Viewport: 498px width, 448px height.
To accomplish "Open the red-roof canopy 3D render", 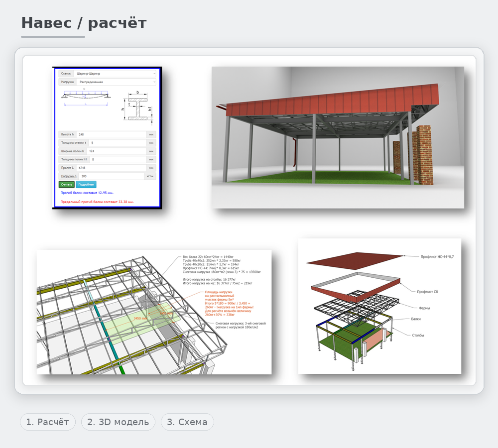I will coord(338,137).
